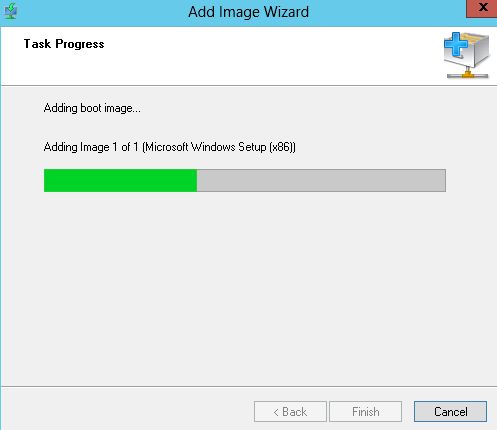Click the Microsoft Windows Setup (x86) text

click(219, 147)
